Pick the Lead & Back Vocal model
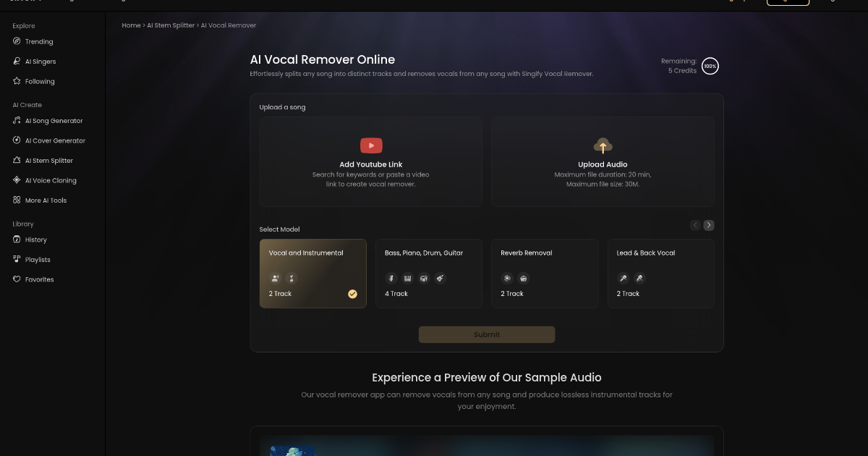The width and height of the screenshot is (868, 456). [x=660, y=274]
